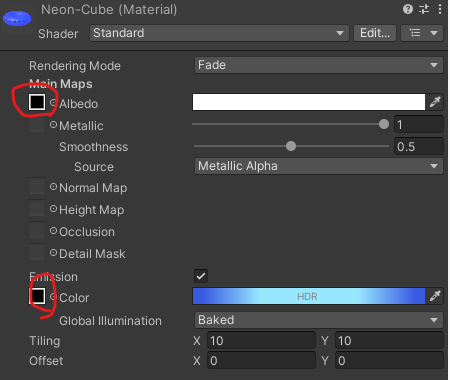
Task: Click the Tiling X field
Action: [261, 340]
